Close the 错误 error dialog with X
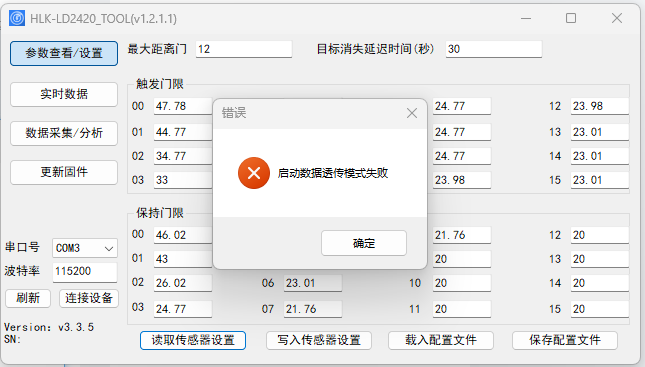This screenshot has width=645, height=367. pos(412,113)
